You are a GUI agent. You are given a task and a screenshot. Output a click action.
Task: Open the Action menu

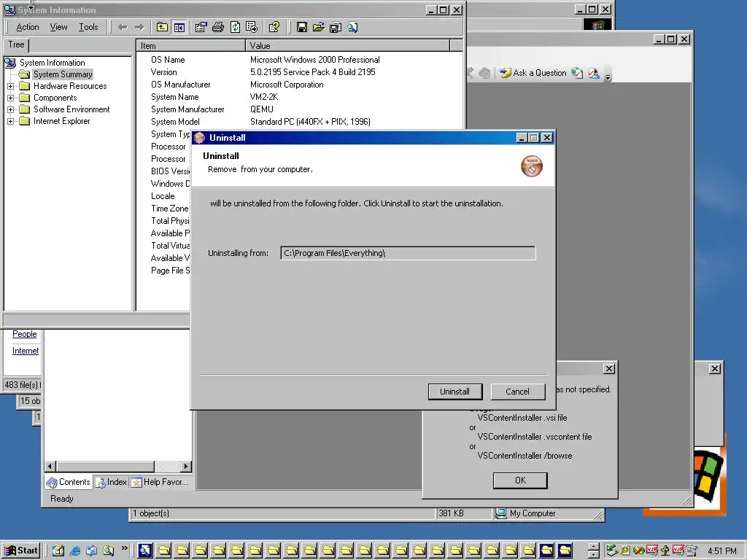click(28, 27)
